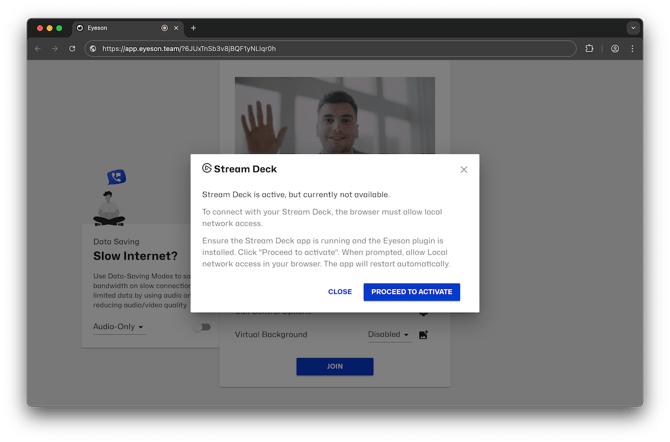Image resolution: width=670 pixels, height=442 pixels.
Task: Click the Proceed to Activate button
Action: click(411, 292)
